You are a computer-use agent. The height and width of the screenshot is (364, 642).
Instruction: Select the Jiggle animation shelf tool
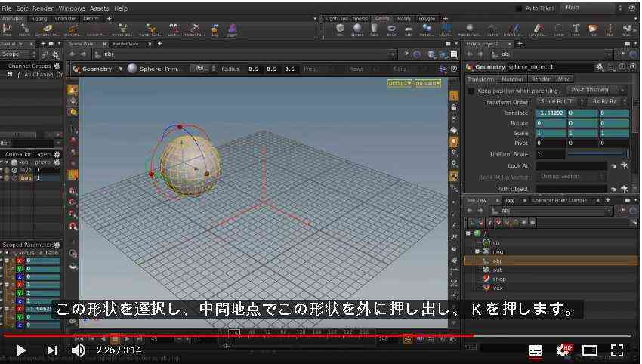(232, 30)
